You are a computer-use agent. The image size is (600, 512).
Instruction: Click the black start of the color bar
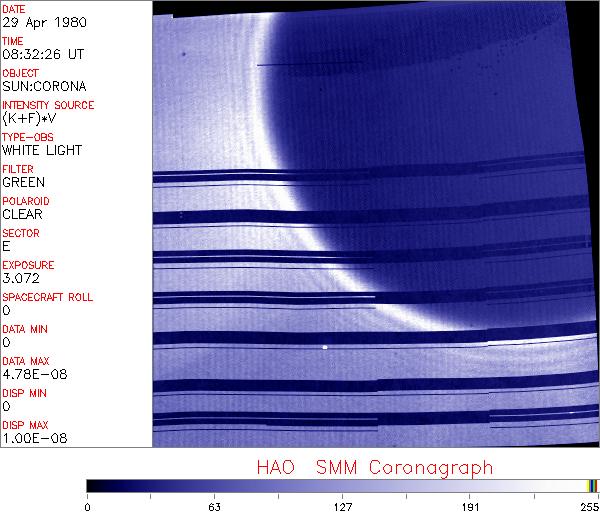91,485
